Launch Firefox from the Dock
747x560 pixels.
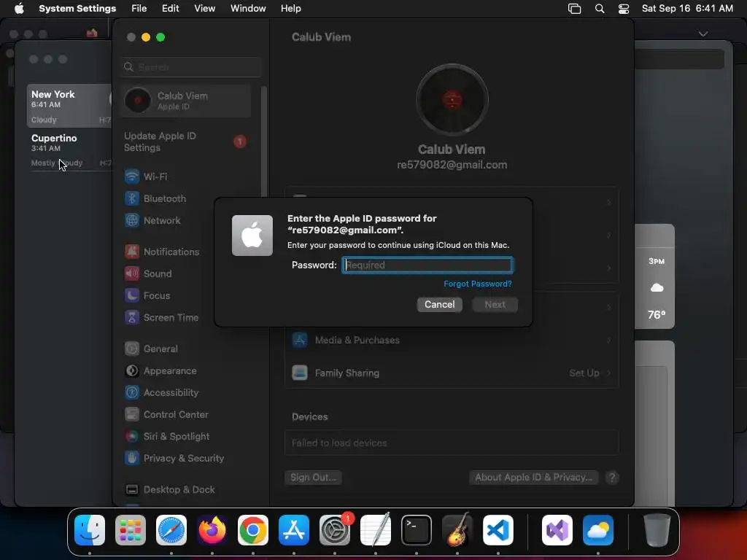(212, 530)
